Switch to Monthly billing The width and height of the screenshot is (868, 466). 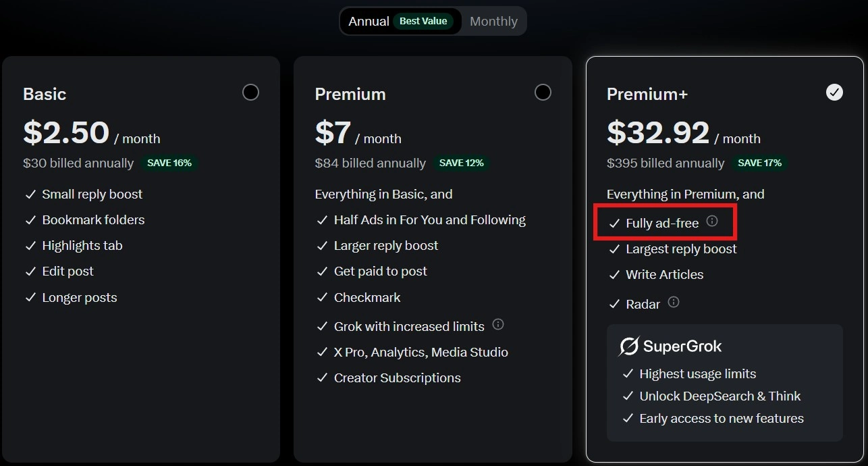coord(493,21)
